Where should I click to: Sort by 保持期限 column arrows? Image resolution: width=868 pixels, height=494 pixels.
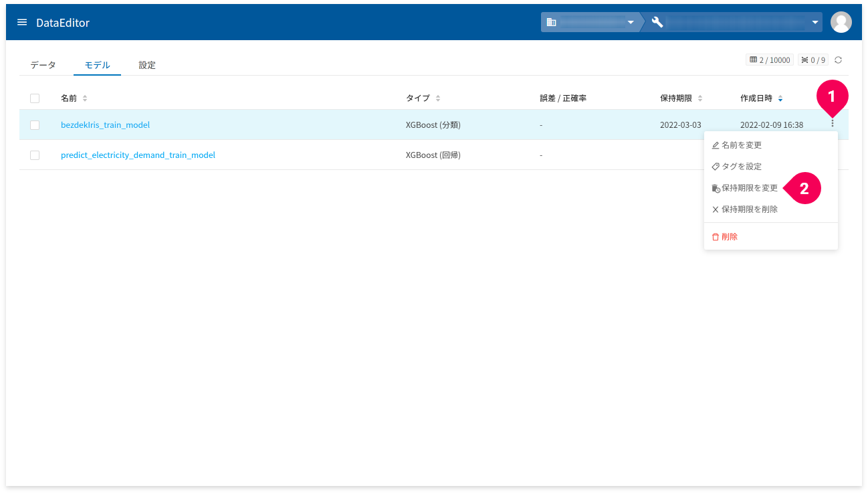(x=700, y=98)
